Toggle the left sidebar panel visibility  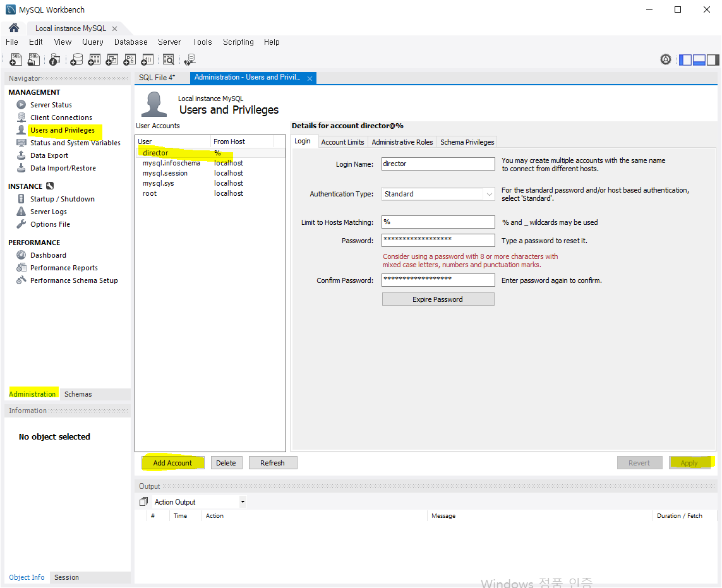[685, 59]
